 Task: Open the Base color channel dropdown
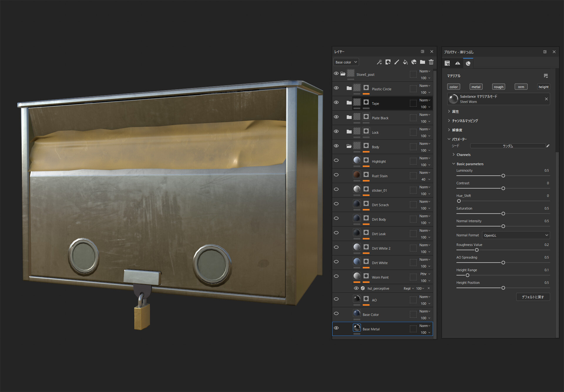346,62
